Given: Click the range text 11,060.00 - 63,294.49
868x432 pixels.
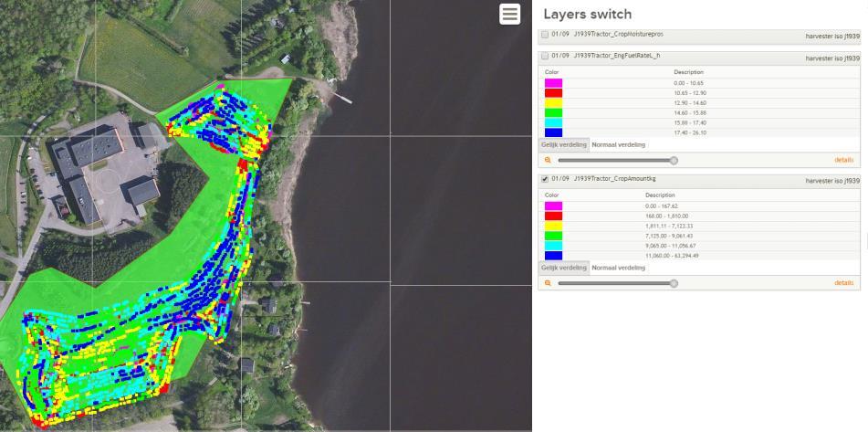Looking at the screenshot, I should [672, 256].
